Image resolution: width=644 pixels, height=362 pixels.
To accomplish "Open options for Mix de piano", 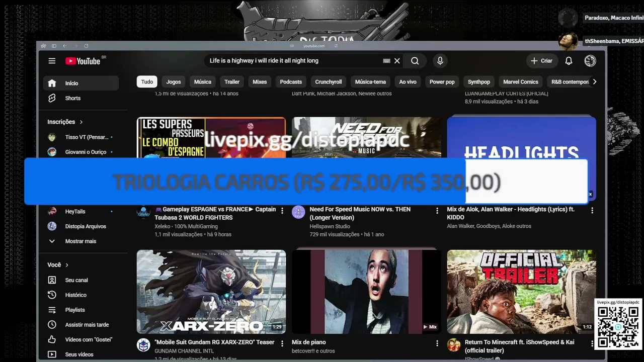I will tap(437, 343).
